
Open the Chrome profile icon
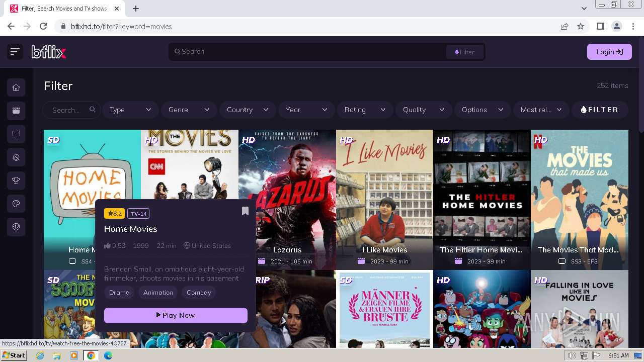coord(616,26)
